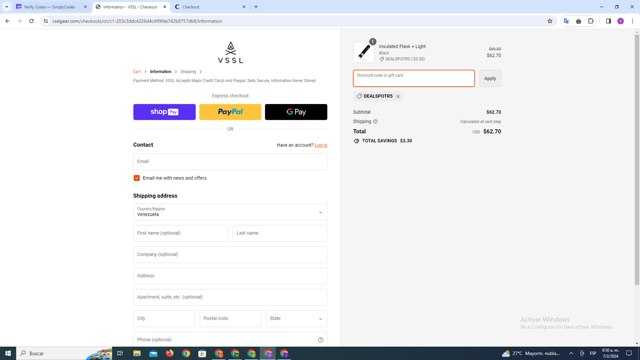Click Log in link
The width and height of the screenshot is (640, 360).
pyautogui.click(x=321, y=145)
